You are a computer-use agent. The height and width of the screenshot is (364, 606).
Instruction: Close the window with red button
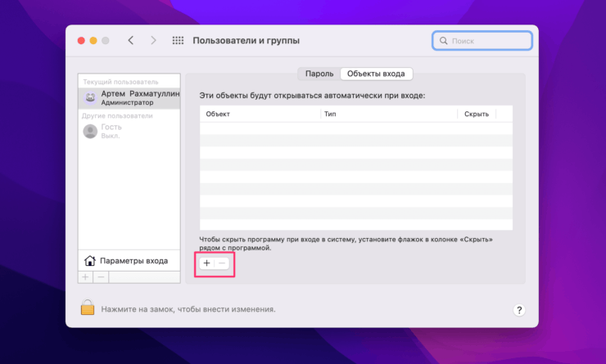pyautogui.click(x=81, y=41)
